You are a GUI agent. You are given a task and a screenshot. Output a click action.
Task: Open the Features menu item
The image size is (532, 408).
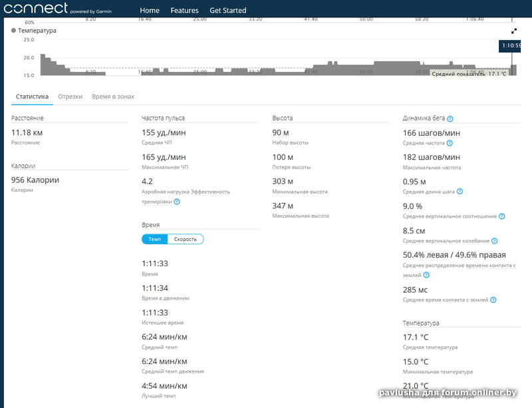[x=184, y=11]
